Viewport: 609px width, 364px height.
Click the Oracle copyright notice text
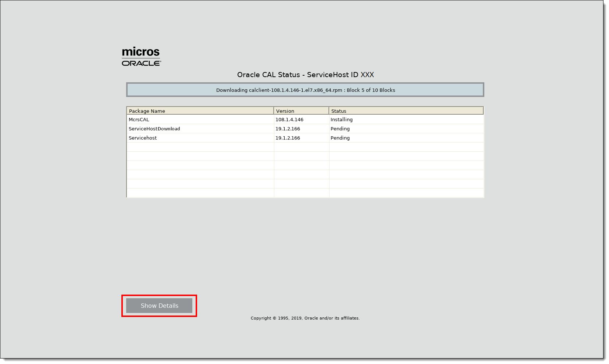click(x=305, y=318)
